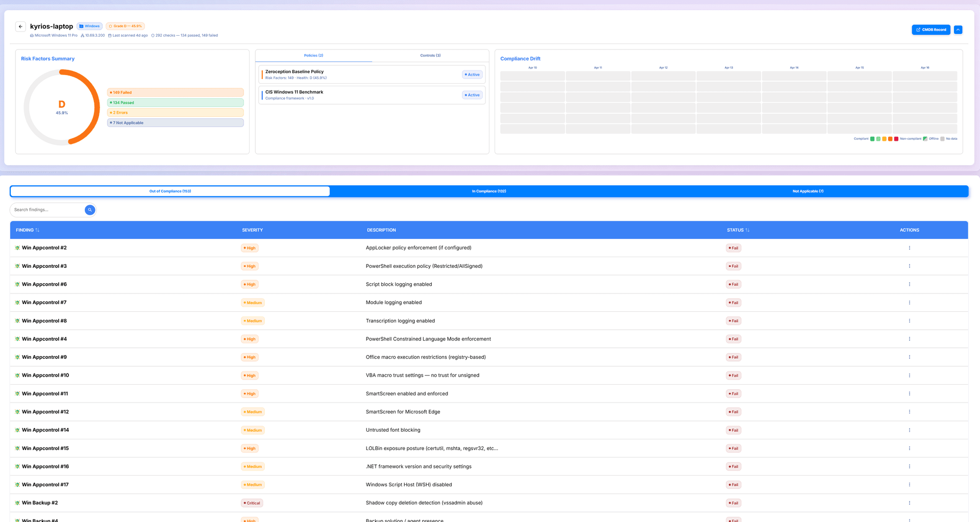
Task: Click shield icon beside Win Appcontrol #11
Action: coord(17,394)
